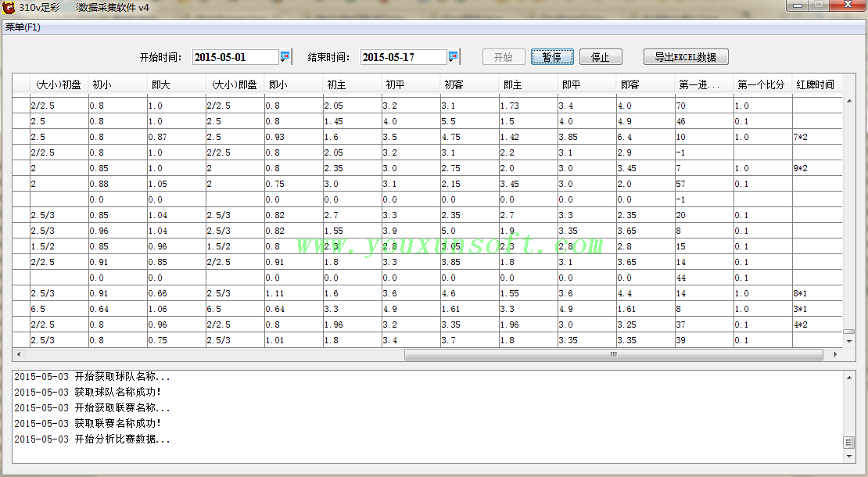Click the 即小 column header

(x=294, y=84)
